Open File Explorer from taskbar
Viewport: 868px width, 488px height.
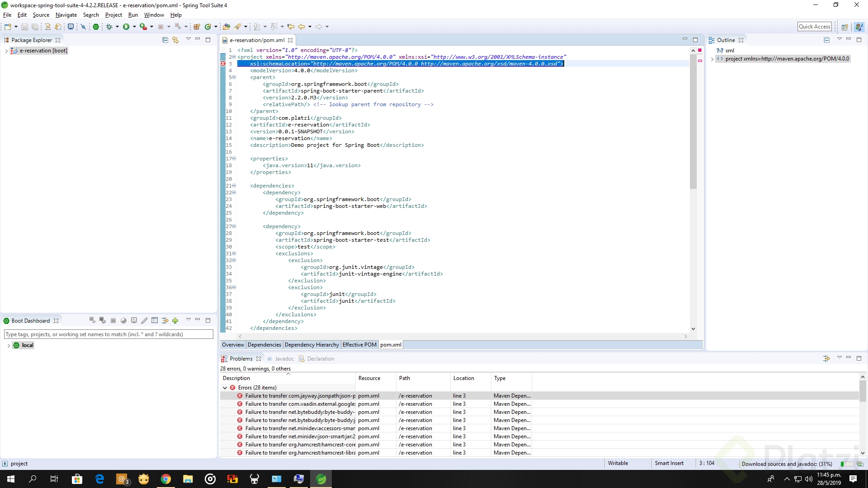coord(188,479)
